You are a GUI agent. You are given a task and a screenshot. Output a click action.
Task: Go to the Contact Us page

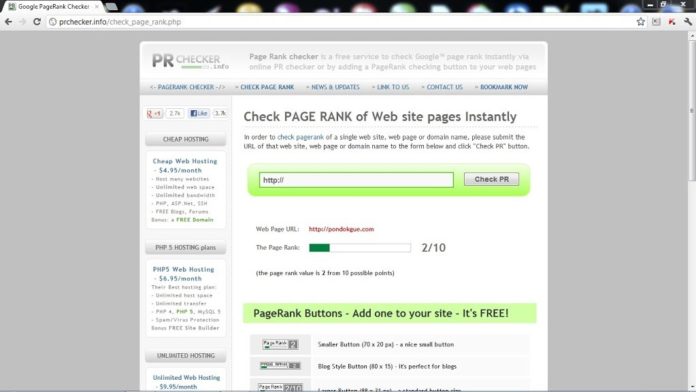pos(442,87)
